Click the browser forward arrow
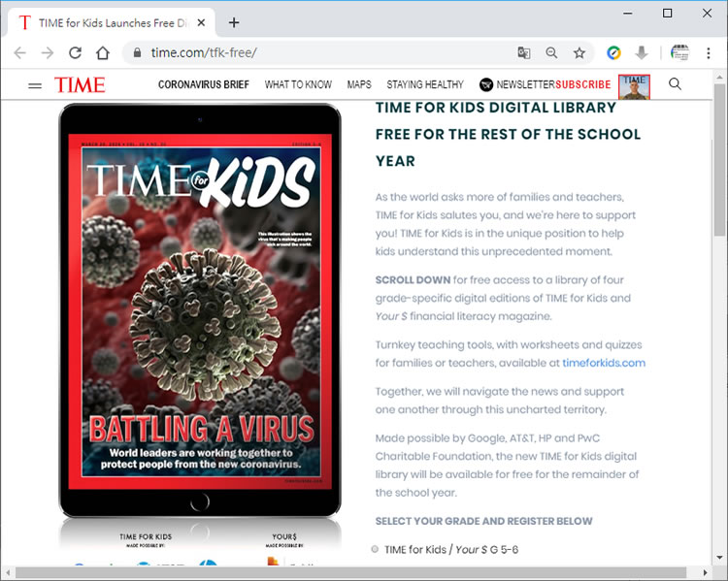Screen dimensions: 728x581 pyautogui.click(x=48, y=53)
